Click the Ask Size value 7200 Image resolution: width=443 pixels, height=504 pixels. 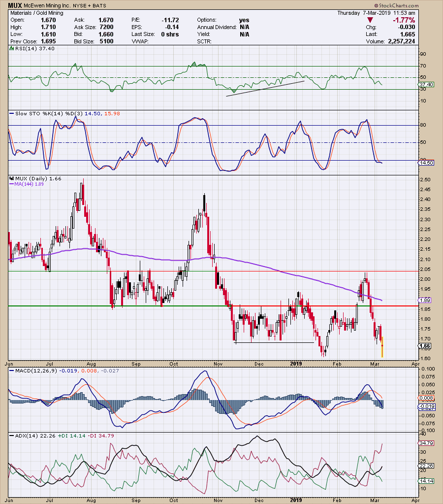(106, 27)
